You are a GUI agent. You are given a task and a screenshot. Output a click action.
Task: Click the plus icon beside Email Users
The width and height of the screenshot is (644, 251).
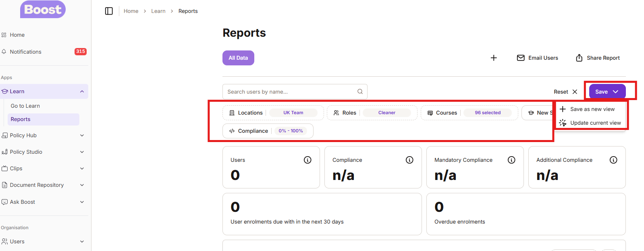pyautogui.click(x=494, y=58)
